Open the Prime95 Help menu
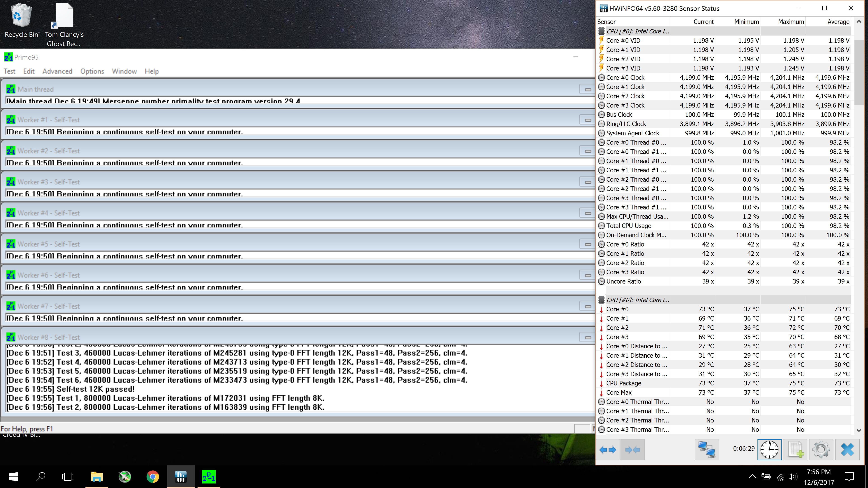Viewport: 868px width, 488px height. [152, 71]
